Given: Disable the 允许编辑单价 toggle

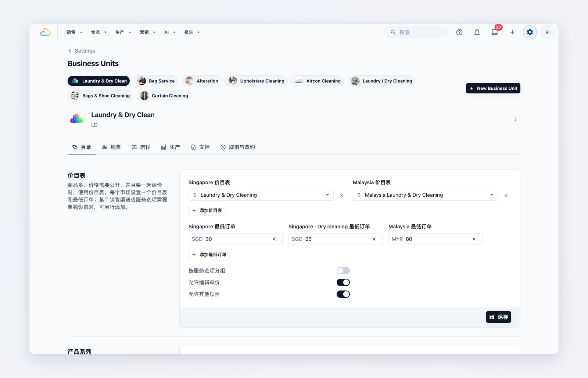Looking at the screenshot, I should [343, 282].
